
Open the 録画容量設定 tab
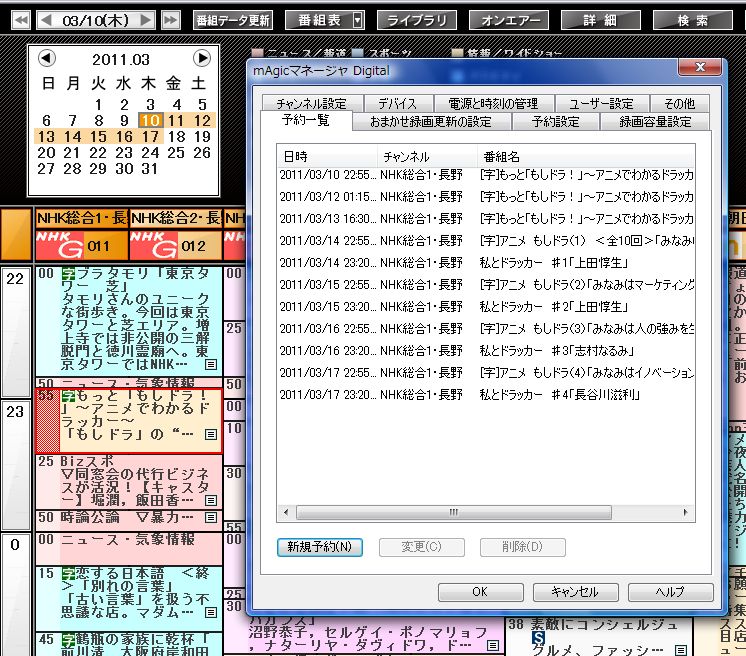(655, 121)
